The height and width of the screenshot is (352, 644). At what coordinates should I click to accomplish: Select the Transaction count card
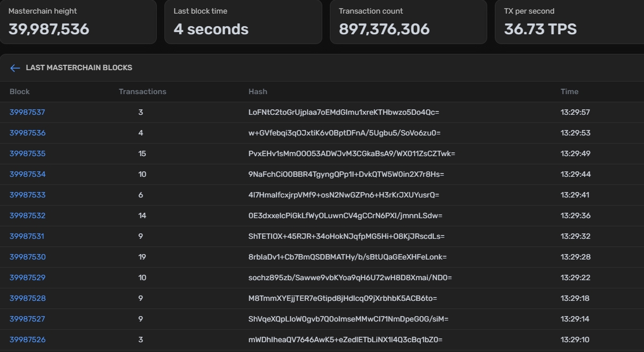pyautogui.click(x=408, y=22)
